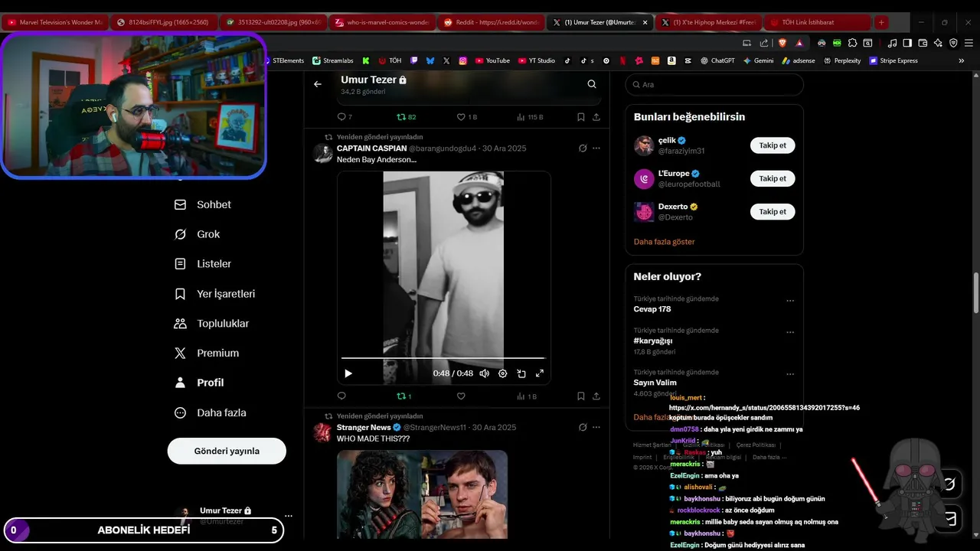Open options for Sayın Valim trend
Image resolution: width=980 pixels, height=551 pixels.
point(790,374)
